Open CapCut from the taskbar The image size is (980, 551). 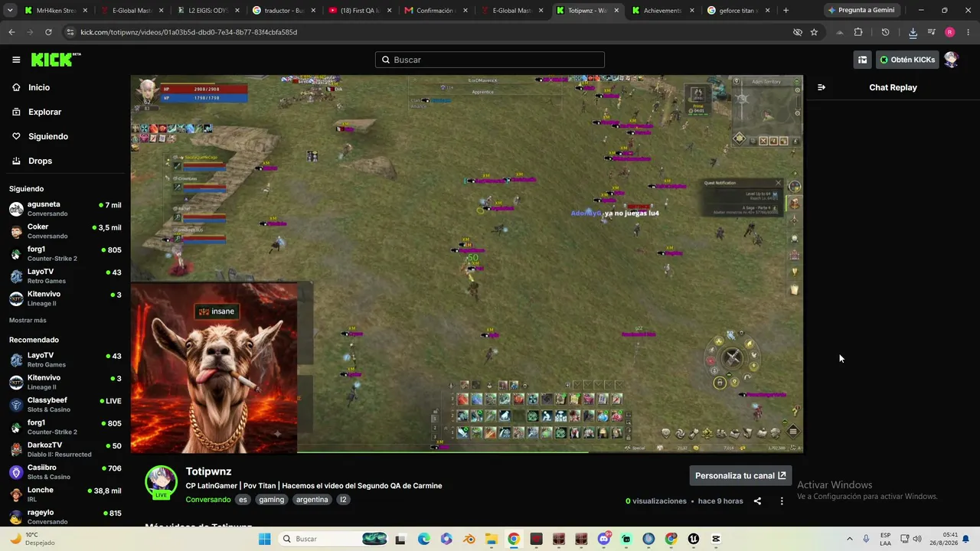tap(716, 539)
